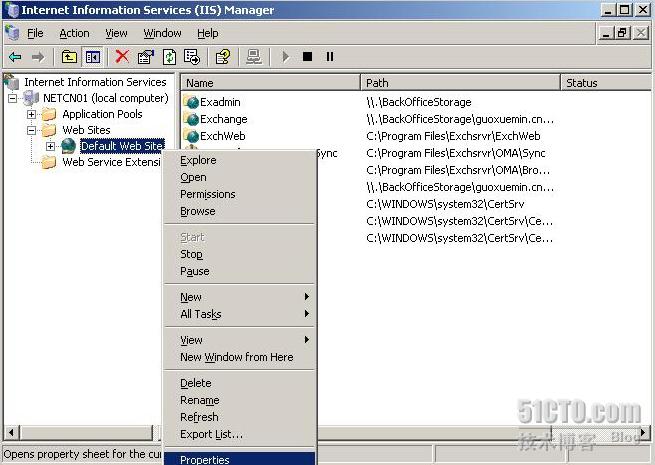Click the MMC icon beside File menu
This screenshot has width=655, height=465.
tap(12, 33)
